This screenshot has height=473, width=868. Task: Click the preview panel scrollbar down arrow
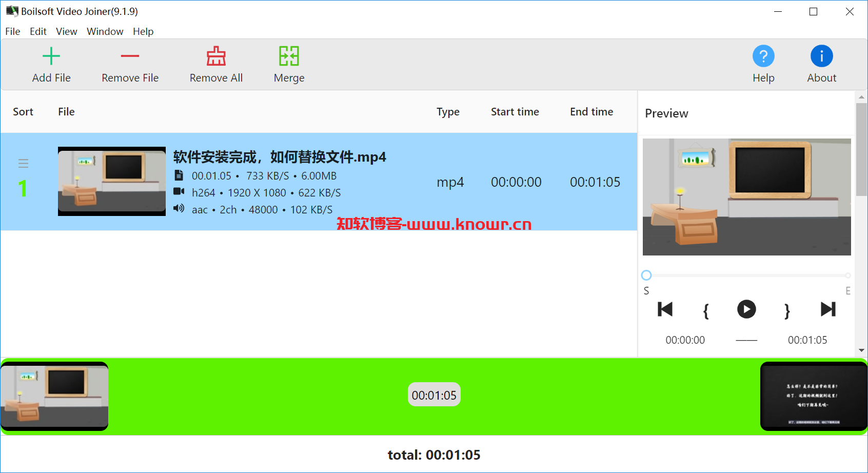point(861,350)
